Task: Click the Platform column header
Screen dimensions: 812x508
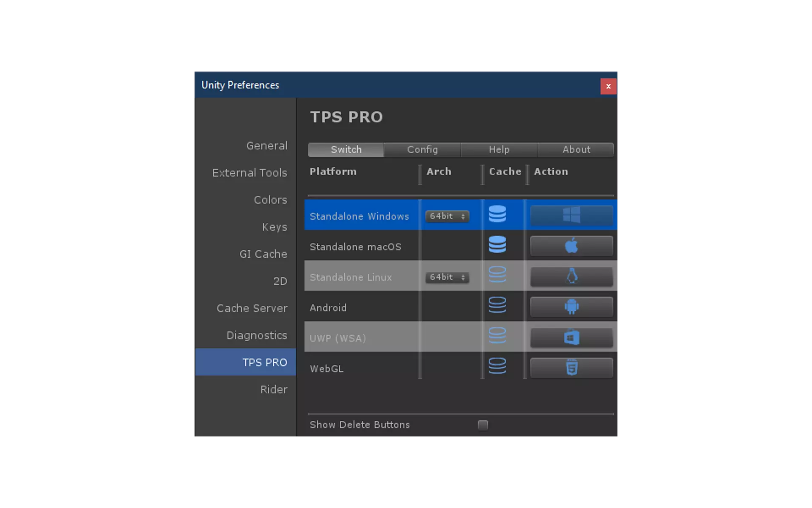Action: click(333, 171)
